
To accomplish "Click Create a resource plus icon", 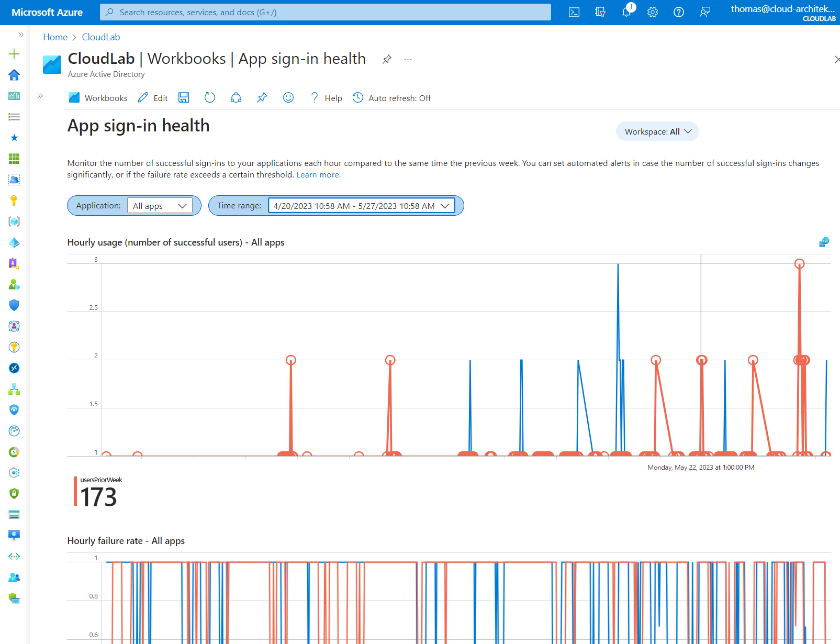I will coord(14,54).
